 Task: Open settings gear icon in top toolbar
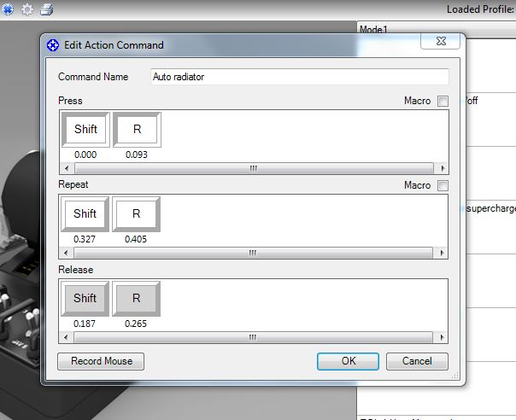pos(27,9)
